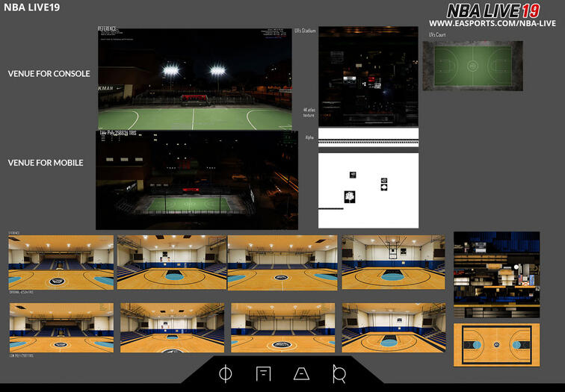This screenshot has height=392, width=565.
Task: Open second bottom-row low poly gym render
Action: (x=172, y=328)
